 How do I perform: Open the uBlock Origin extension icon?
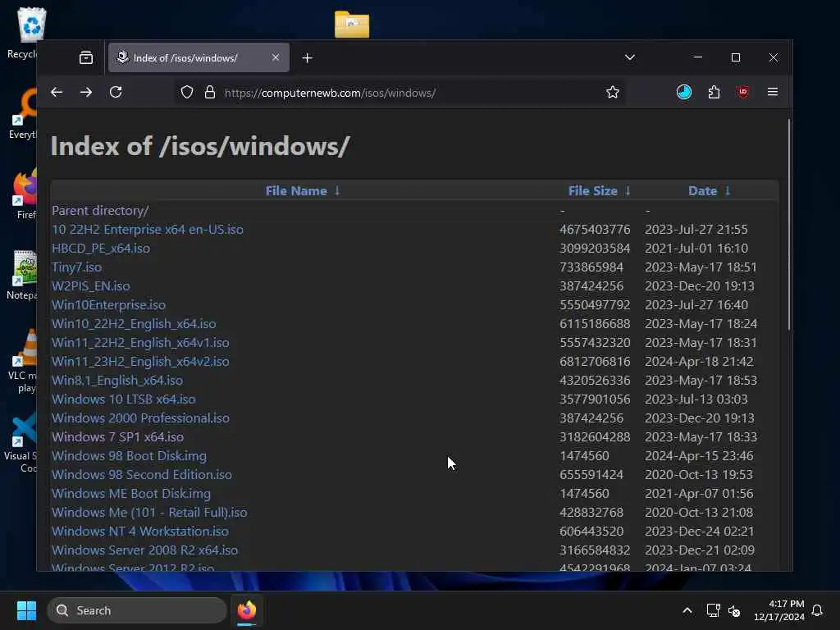click(743, 92)
